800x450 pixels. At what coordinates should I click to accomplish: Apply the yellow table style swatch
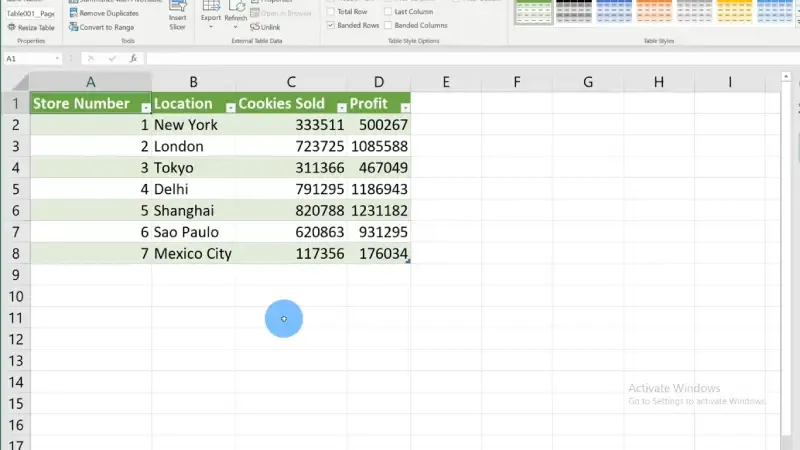pos(735,11)
